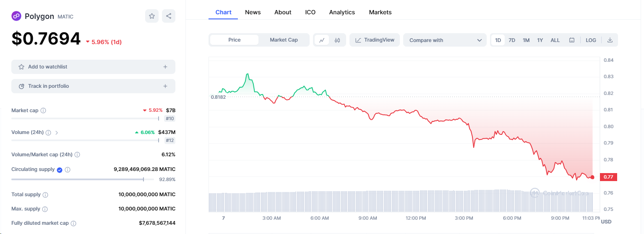
Task: Open the TradingView chart button
Action: [x=375, y=40]
